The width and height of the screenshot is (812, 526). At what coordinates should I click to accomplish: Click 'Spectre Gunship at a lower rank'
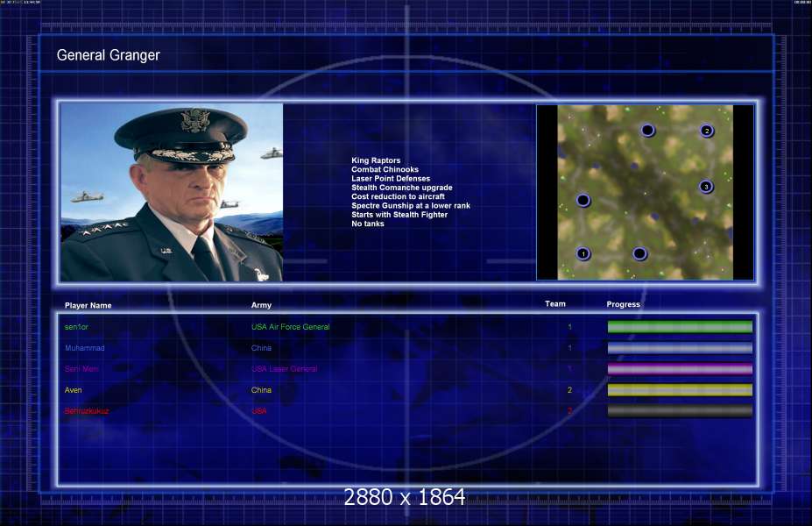point(411,206)
